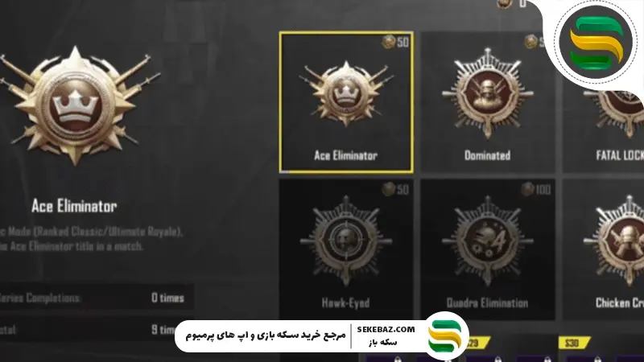Open the Dominated soldier medal
The height and width of the screenshot is (362, 644).
point(488,102)
